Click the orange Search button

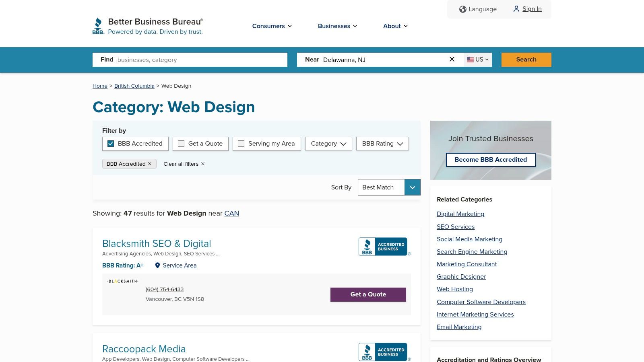[x=526, y=60]
